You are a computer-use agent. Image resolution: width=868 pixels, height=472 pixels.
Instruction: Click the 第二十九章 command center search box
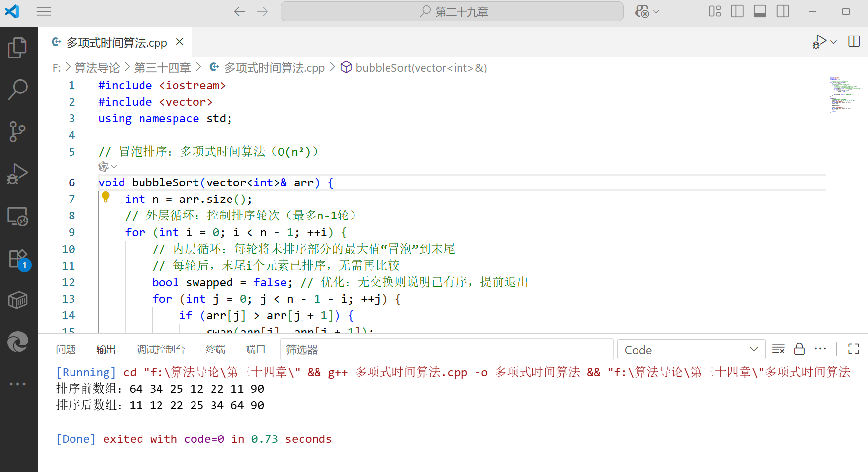pos(452,11)
